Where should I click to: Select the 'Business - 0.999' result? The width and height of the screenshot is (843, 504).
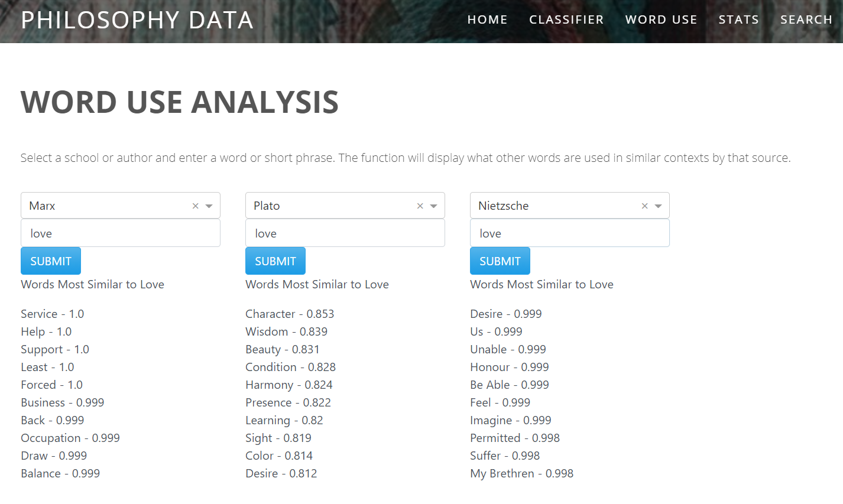[63, 402]
